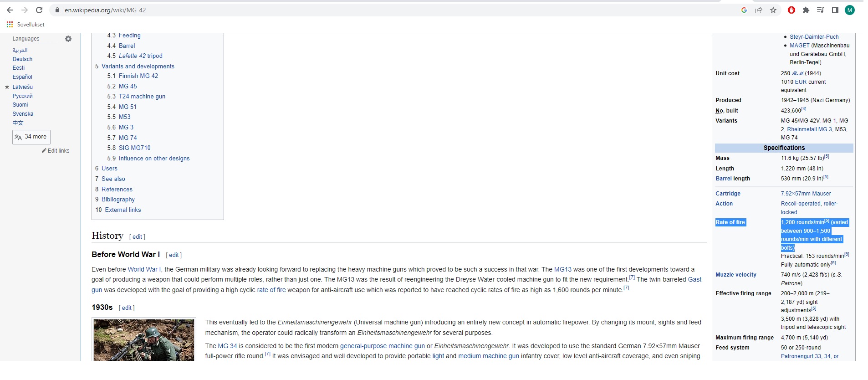
Task: Open the share page icon in address bar
Action: (759, 10)
